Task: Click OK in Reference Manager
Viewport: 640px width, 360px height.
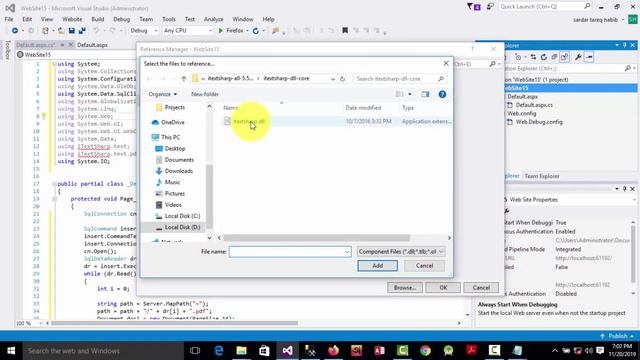Action: tap(443, 288)
